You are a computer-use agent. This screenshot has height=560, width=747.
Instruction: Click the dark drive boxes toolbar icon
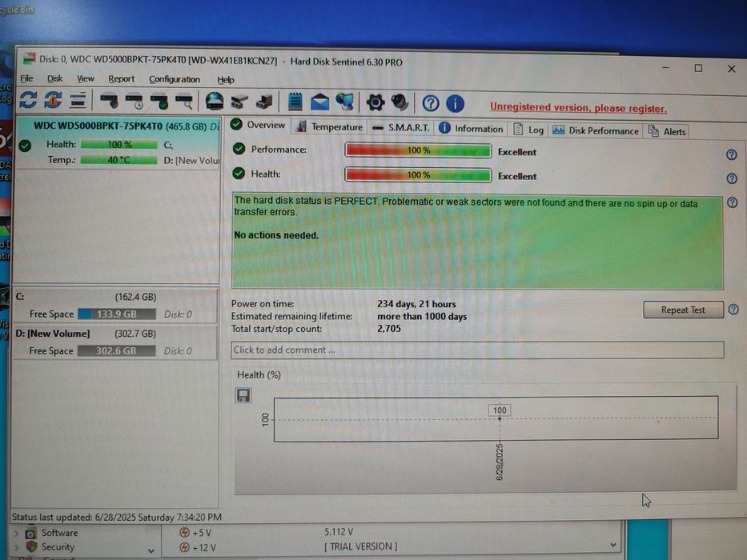[264, 102]
